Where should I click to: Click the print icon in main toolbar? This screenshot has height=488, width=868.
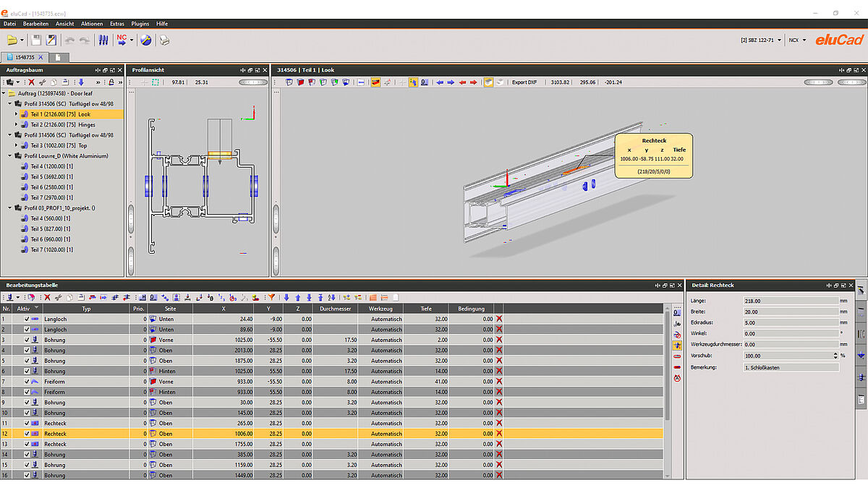(164, 40)
